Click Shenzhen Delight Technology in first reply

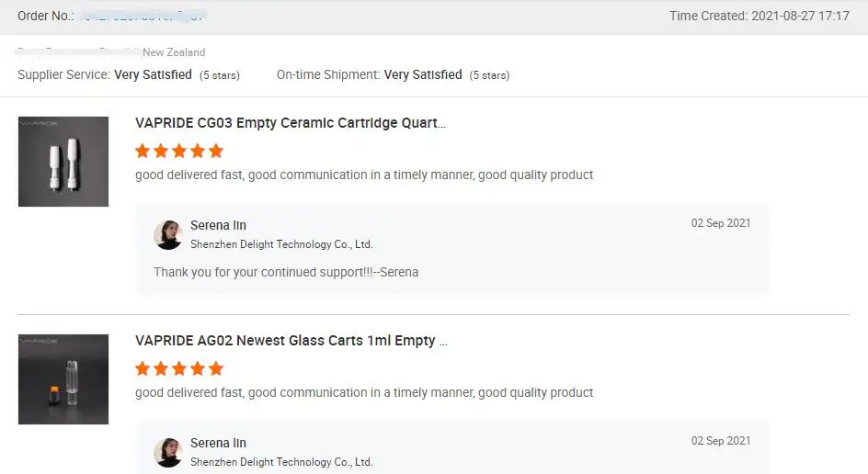tap(281, 244)
